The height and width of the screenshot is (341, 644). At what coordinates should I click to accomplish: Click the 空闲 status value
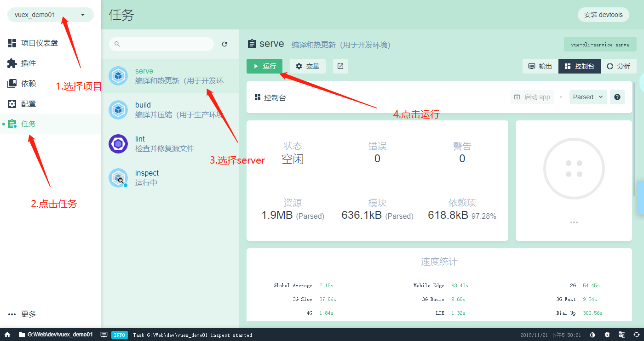coord(293,159)
